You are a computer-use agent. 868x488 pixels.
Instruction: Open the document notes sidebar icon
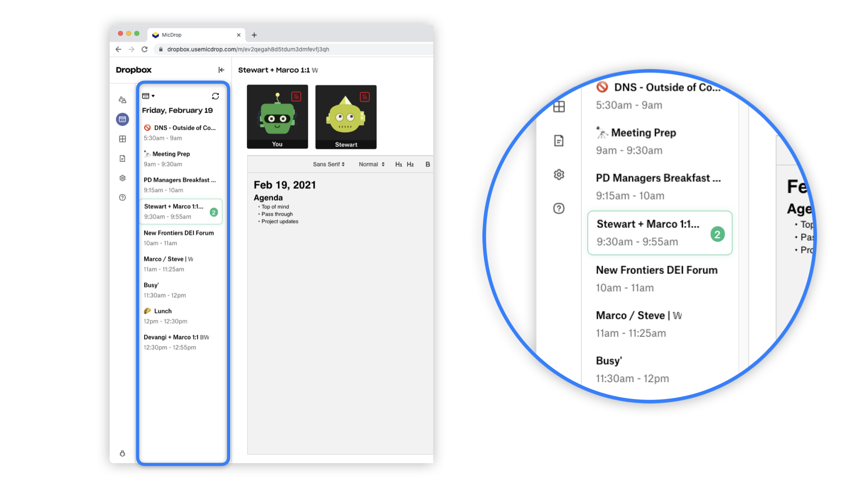point(123,159)
